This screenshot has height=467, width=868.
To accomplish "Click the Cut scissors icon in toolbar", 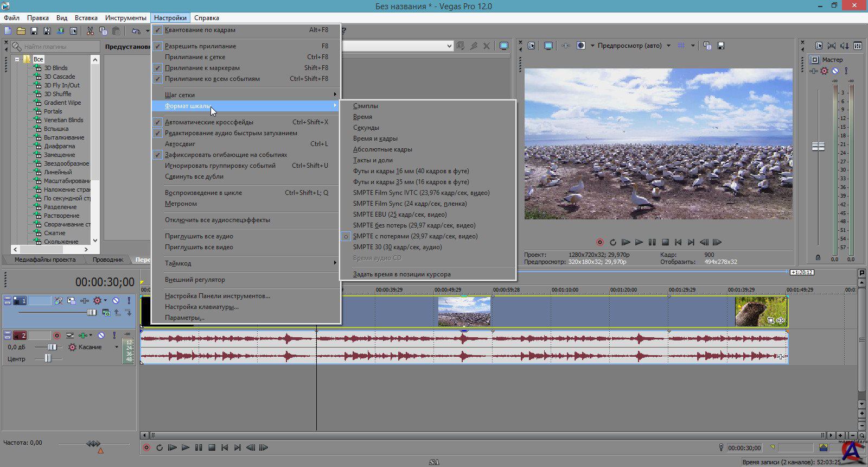I will [90, 31].
